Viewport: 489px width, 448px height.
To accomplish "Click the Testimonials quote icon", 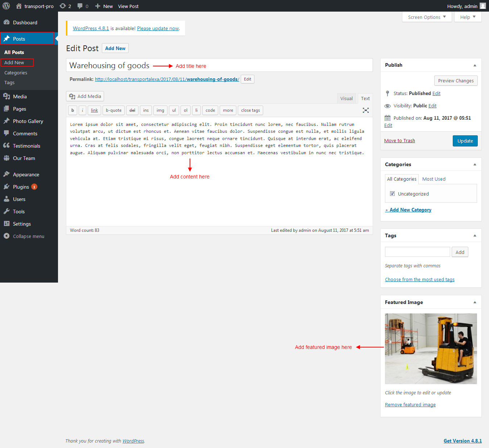I will [x=7, y=145].
